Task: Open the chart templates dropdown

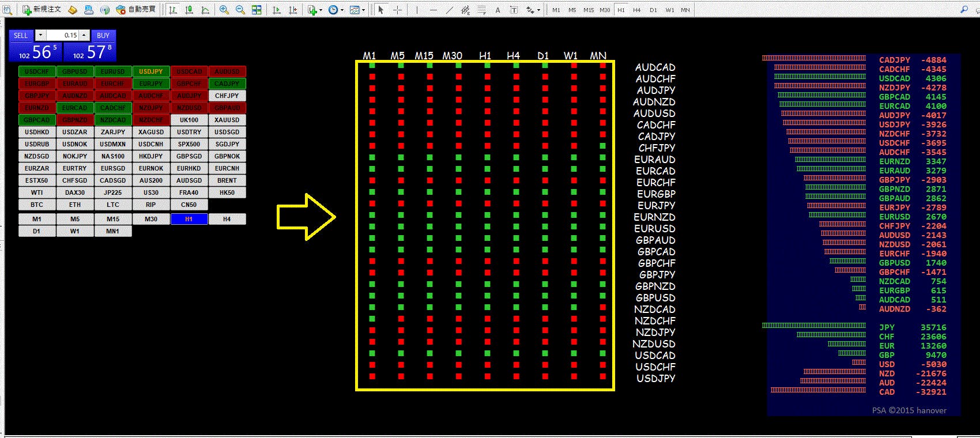Action: (x=357, y=10)
